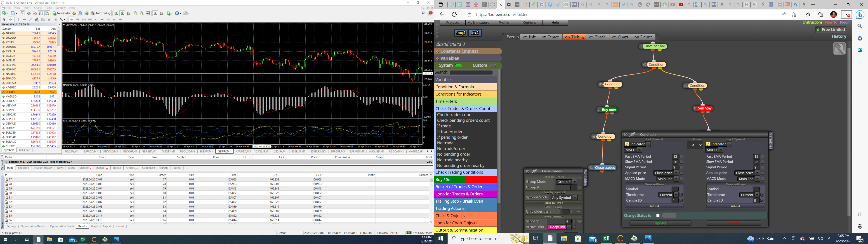The image size is (868, 244).
Task: Open the MetaTrader Charts menu
Action: (x=38, y=8)
